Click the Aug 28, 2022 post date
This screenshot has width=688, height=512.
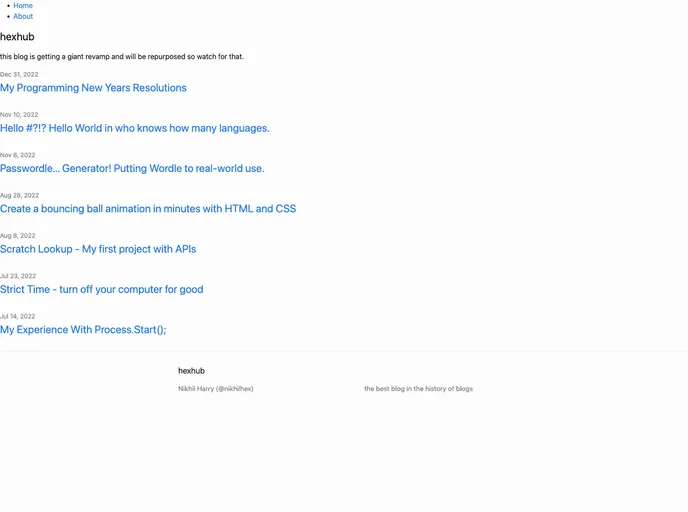pos(19,196)
